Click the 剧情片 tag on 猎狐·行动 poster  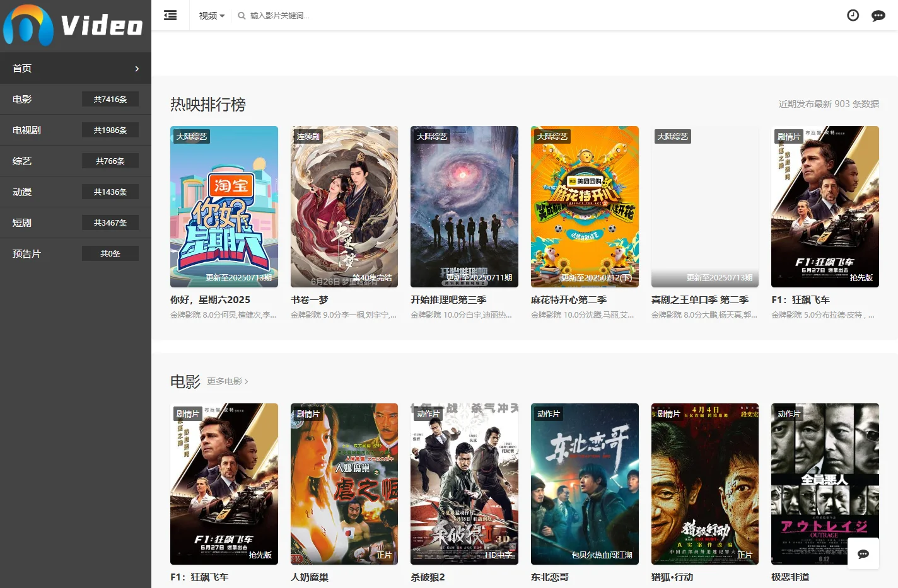668,413
